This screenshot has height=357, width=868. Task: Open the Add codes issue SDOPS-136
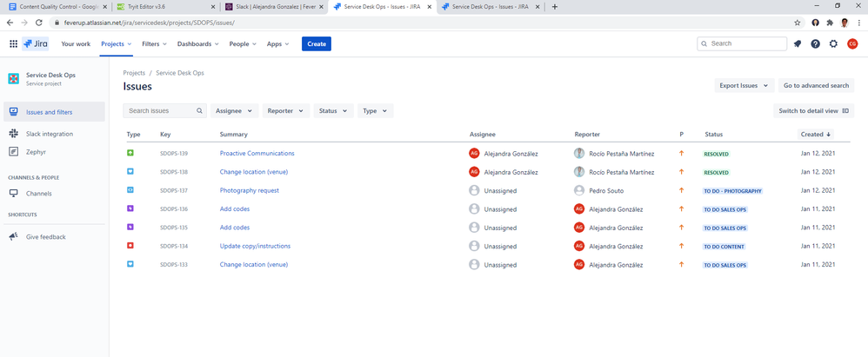pos(235,208)
